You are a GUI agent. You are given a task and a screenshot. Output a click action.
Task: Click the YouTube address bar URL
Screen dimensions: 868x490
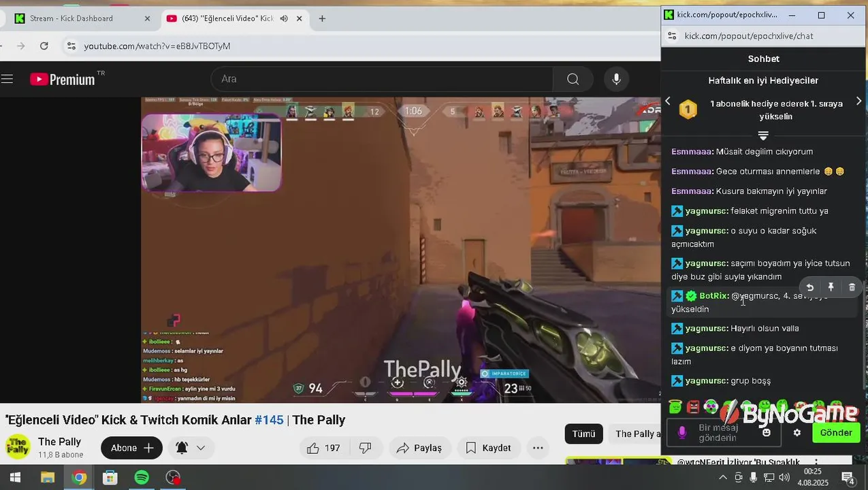[x=157, y=46]
